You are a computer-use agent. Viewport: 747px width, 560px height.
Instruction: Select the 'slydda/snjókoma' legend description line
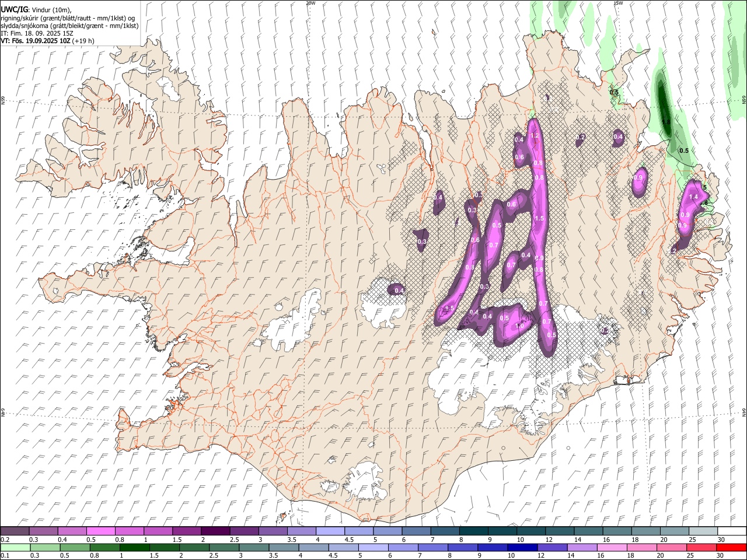[69, 26]
